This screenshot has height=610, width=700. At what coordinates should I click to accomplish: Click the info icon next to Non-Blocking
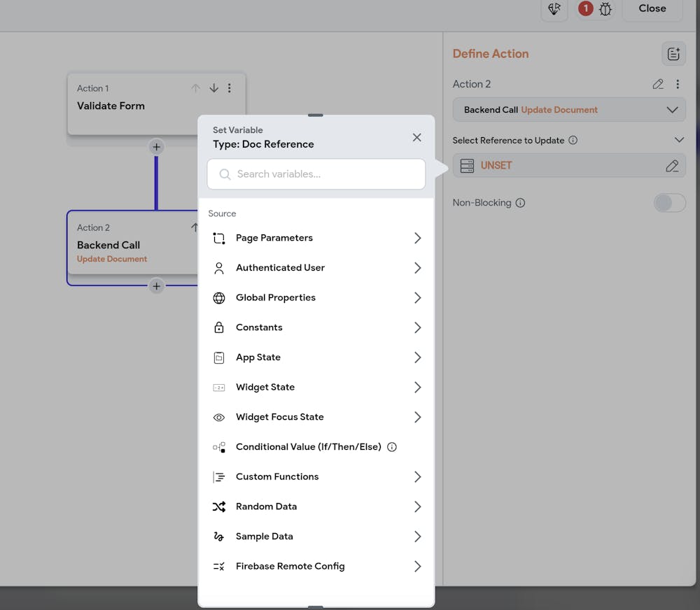coord(520,203)
